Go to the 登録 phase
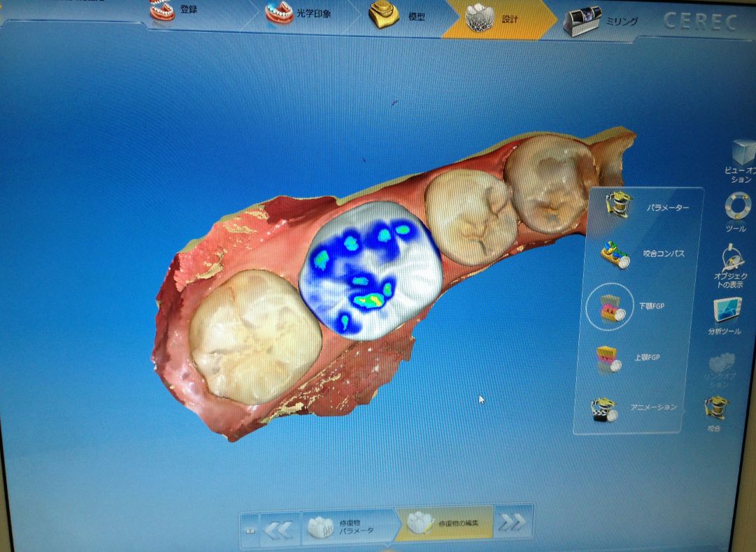This screenshot has height=552, width=756. tap(173, 10)
